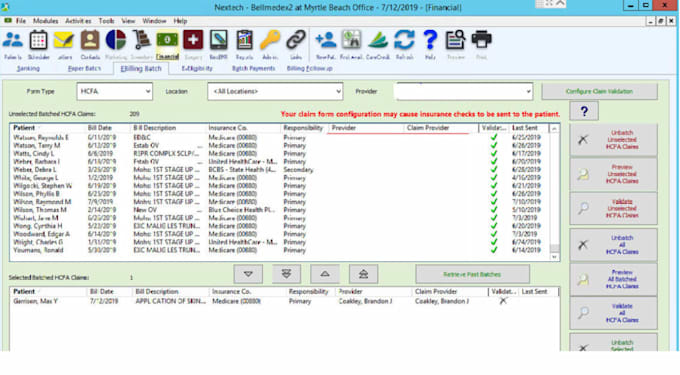Click Preview All Batched HCFA Claims button
The width and height of the screenshot is (680, 375).
[613, 279]
